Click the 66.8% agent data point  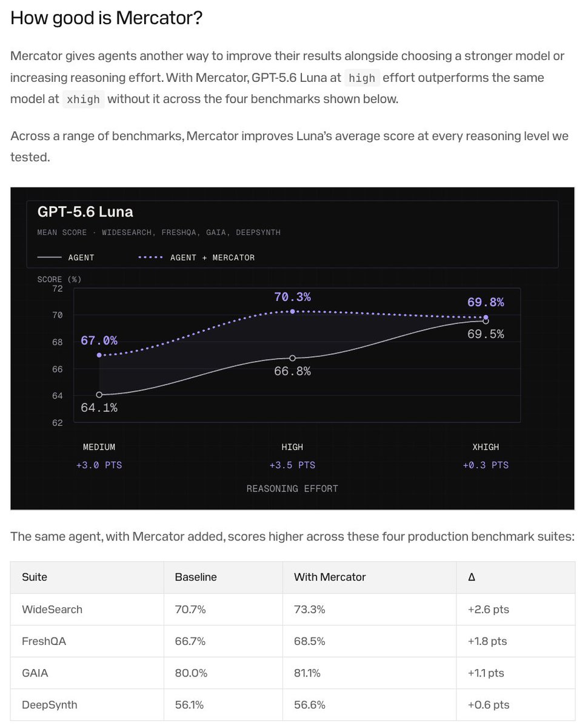[293, 358]
